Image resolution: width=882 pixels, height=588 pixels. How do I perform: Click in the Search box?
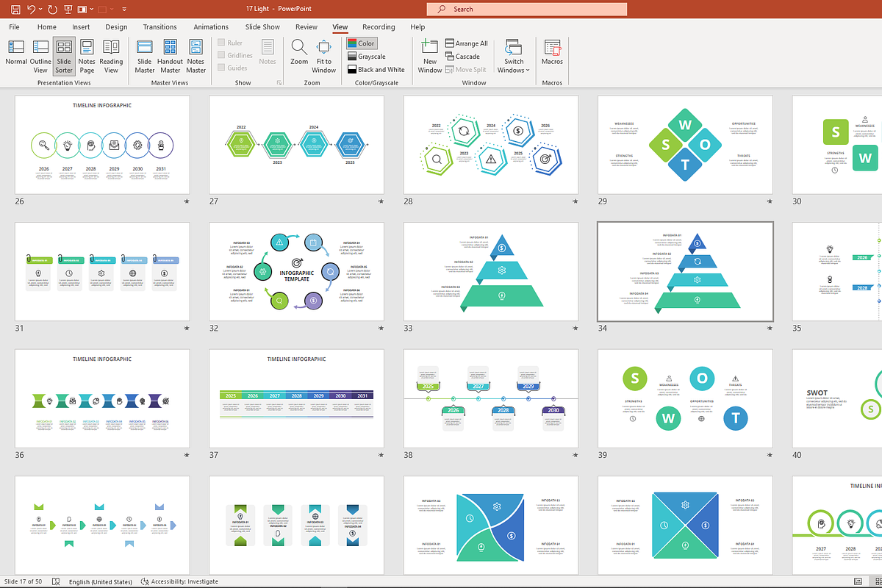(527, 10)
